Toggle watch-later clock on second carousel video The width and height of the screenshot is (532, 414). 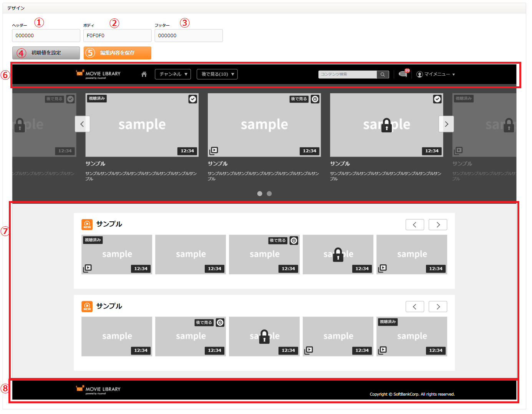pyautogui.click(x=315, y=99)
